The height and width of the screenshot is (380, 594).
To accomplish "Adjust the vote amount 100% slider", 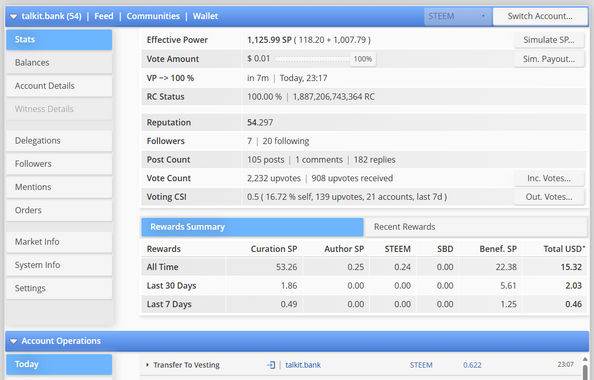I will coord(363,59).
